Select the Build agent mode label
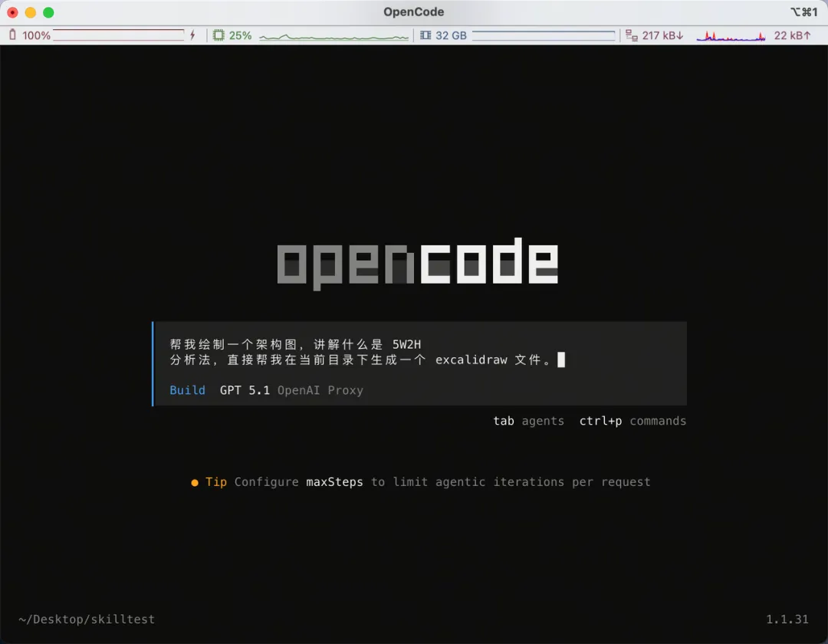This screenshot has width=828, height=644. tap(188, 390)
